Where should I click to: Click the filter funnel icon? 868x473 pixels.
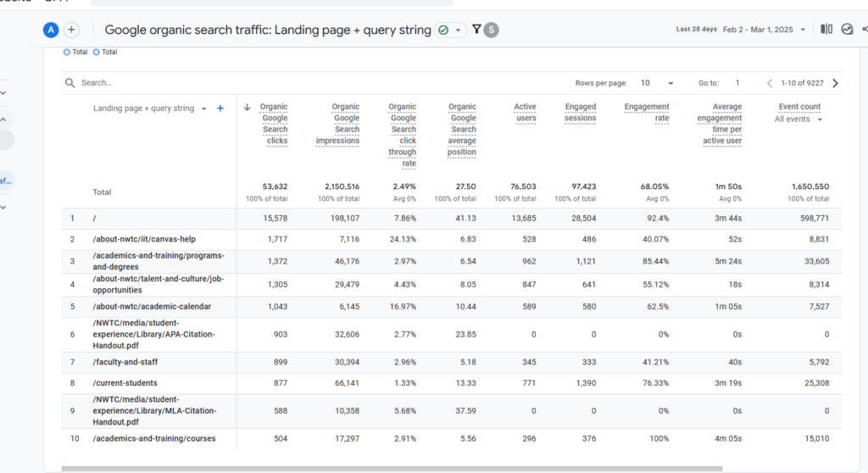pos(476,30)
